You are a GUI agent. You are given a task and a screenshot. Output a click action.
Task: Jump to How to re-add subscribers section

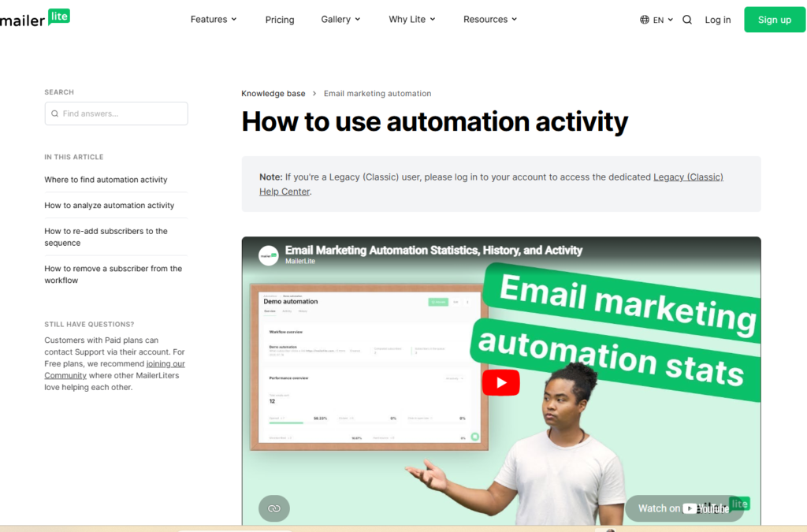tap(106, 236)
